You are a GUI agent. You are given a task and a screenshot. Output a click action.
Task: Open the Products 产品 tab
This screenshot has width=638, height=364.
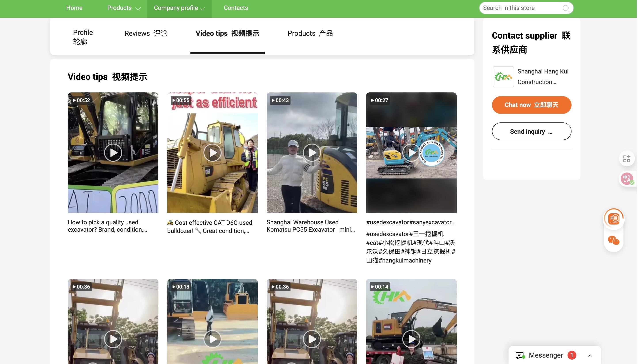coord(310,33)
